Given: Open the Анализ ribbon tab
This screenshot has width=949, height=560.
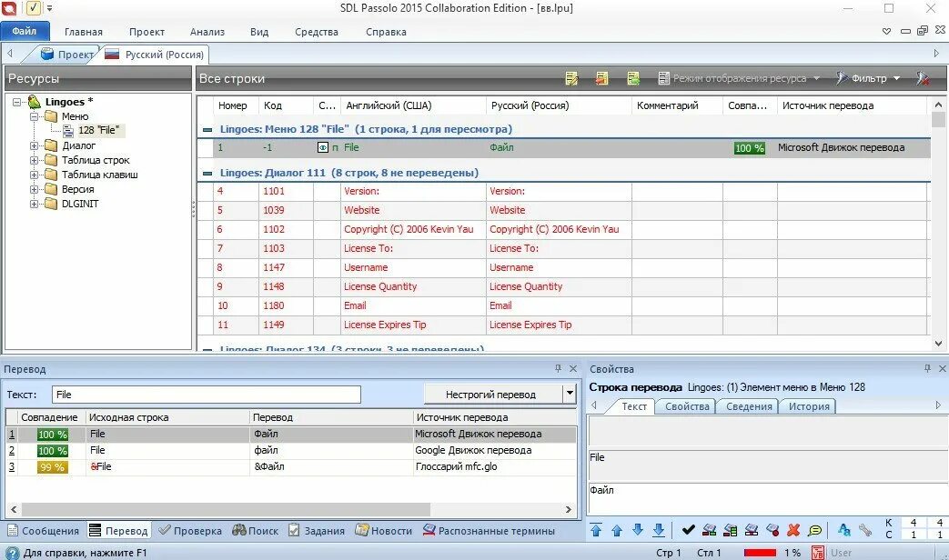Looking at the screenshot, I should tap(207, 32).
